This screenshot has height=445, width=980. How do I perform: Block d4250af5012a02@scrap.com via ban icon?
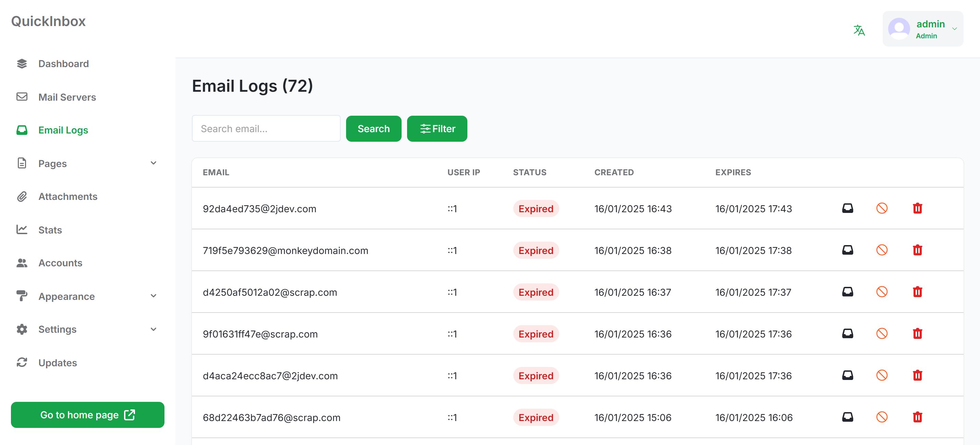[x=881, y=292]
